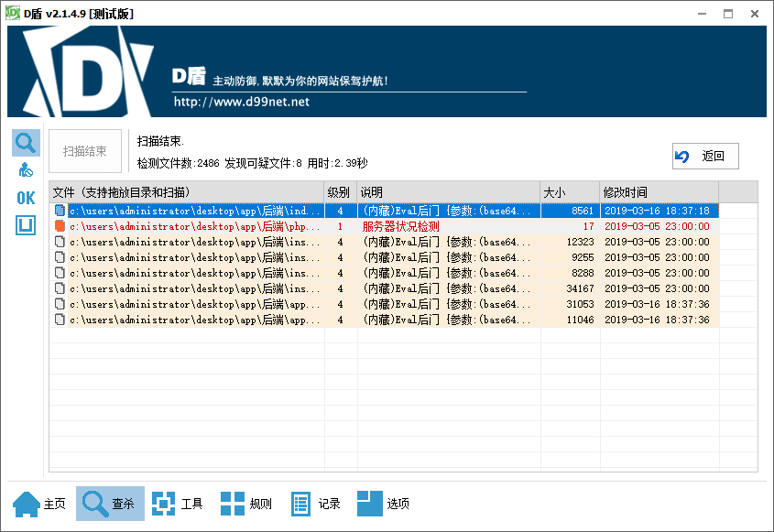This screenshot has width=774, height=532.
Task: Sort by the 级别 column header
Action: coord(340,192)
